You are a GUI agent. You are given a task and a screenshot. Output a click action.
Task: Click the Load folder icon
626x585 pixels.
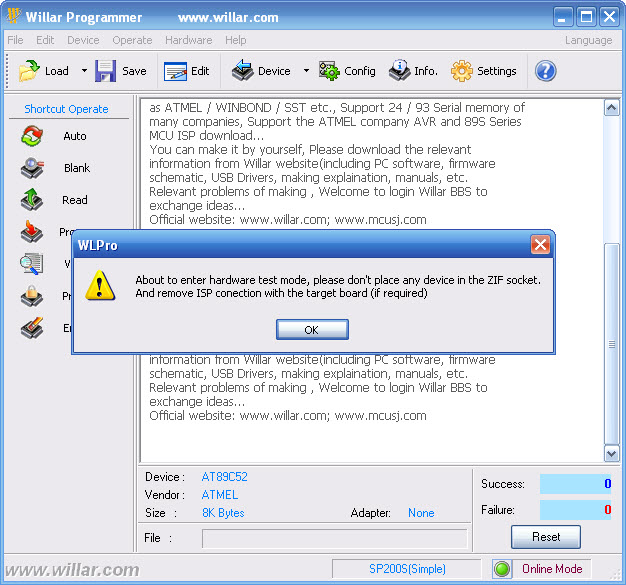point(29,71)
